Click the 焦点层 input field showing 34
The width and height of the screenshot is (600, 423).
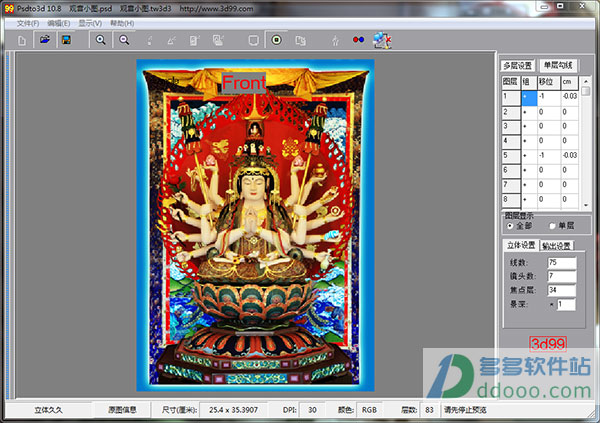[x=562, y=290]
